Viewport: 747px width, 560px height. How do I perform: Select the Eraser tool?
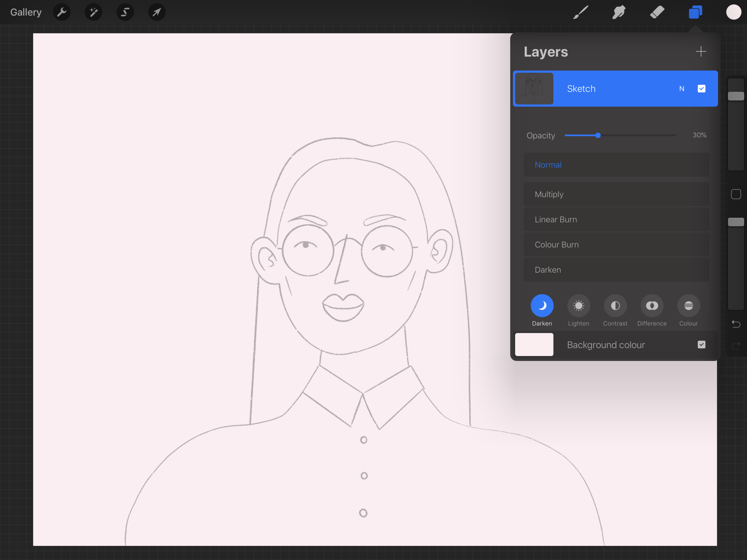(657, 13)
